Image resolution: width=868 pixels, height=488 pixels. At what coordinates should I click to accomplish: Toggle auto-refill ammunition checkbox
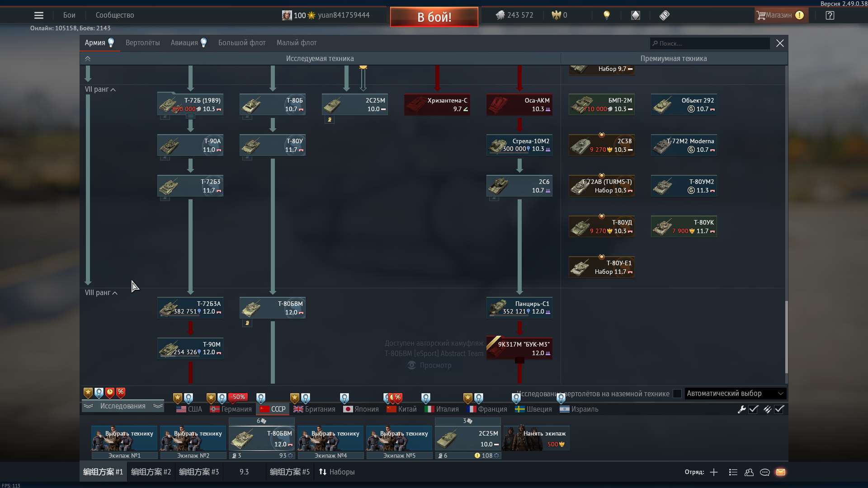[x=779, y=409]
